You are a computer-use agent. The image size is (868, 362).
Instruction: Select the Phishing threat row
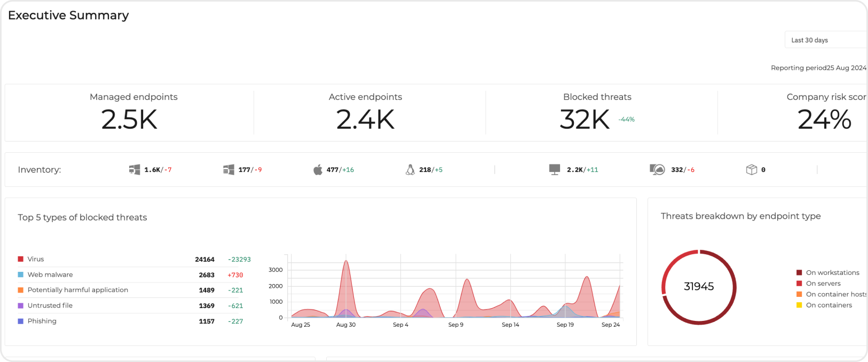(x=42, y=321)
